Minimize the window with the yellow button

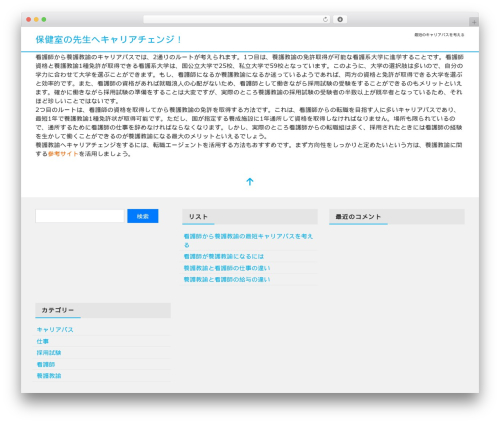click(36, 20)
